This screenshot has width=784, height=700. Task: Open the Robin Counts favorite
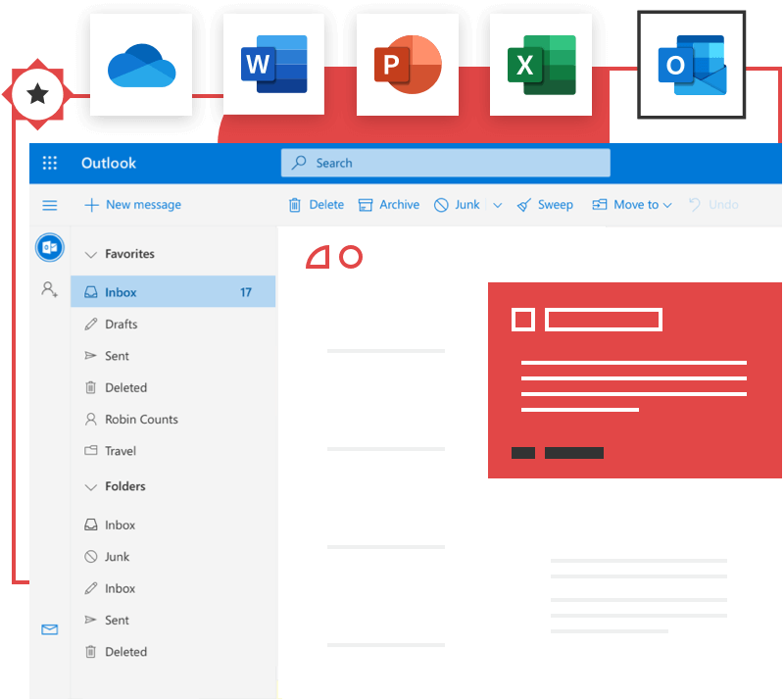[x=141, y=420]
